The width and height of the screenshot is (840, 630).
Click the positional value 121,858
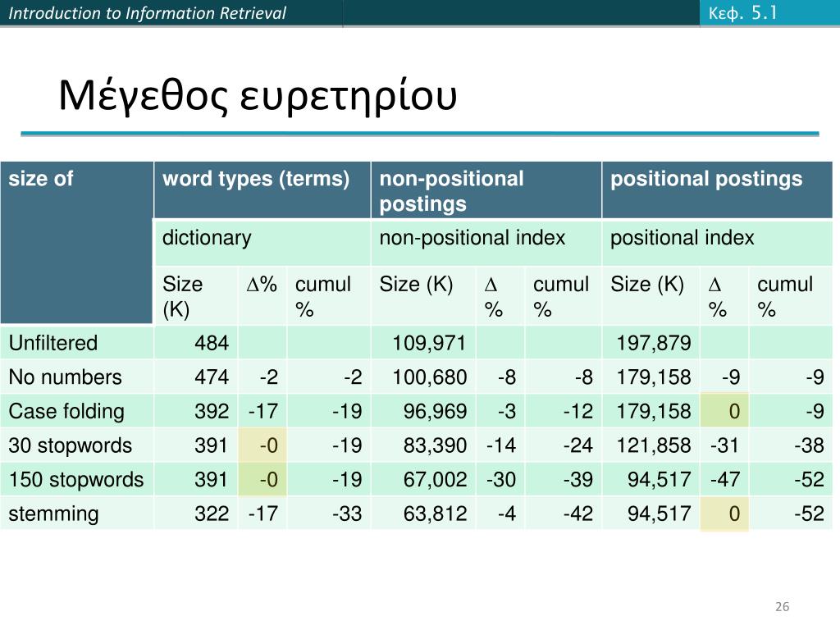click(x=654, y=445)
